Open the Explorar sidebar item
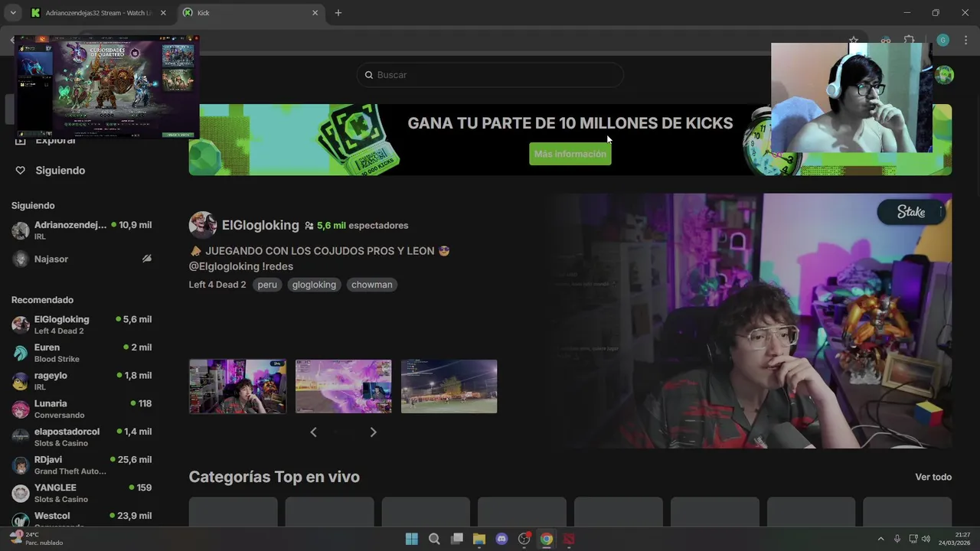Screen dimensions: 980x551 pos(46,140)
